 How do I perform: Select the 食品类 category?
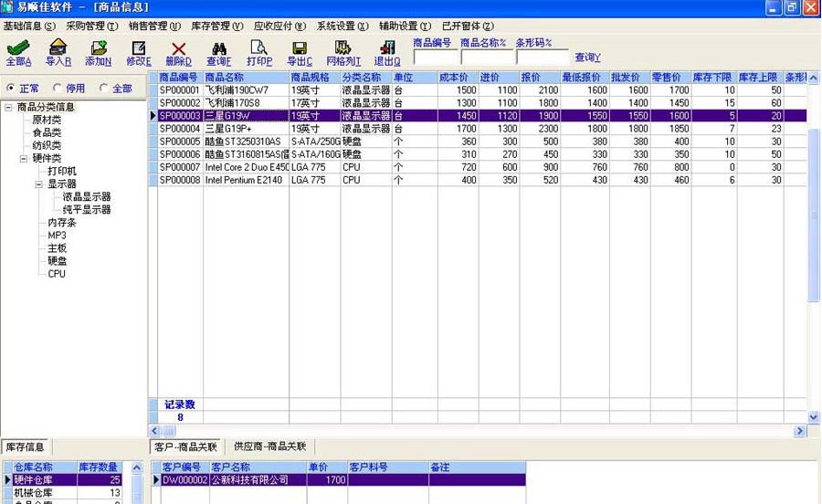point(47,132)
